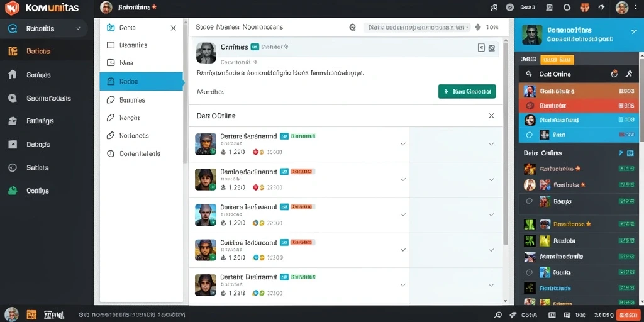
Task: Toggle the red circle in the red Fiontiode row
Action: tap(530, 106)
